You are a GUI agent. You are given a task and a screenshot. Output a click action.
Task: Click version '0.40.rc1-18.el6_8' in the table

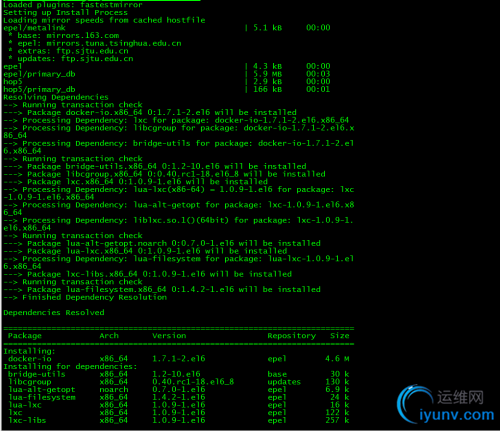tap(193, 382)
